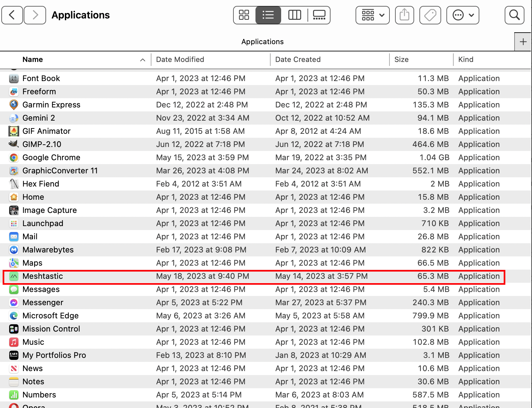
Task: Click Malwarebytes's 822 KB size value
Action: (x=435, y=250)
